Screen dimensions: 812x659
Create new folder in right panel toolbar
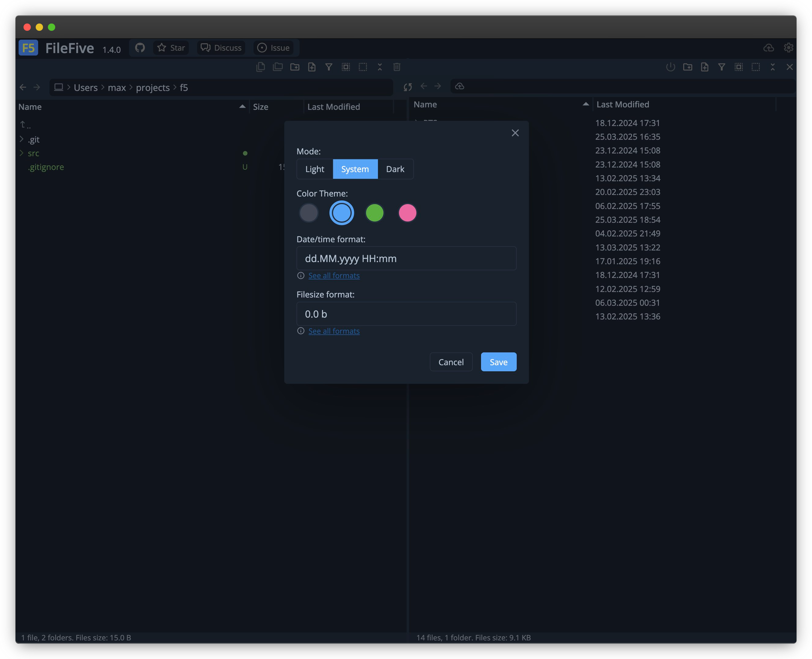click(x=688, y=67)
